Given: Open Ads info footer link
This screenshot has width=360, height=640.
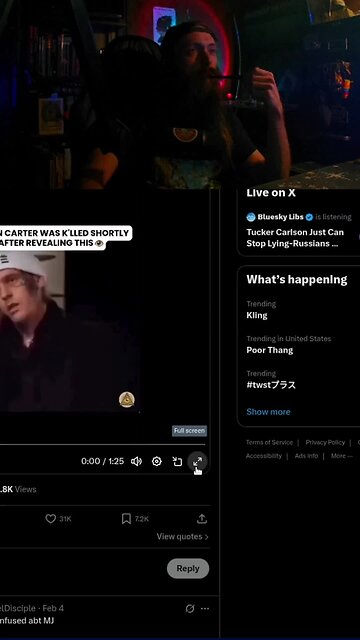Looking at the screenshot, I should click(x=306, y=456).
